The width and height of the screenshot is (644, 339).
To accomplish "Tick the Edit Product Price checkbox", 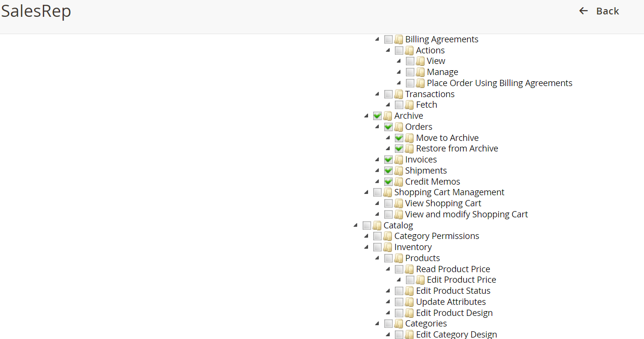I will tap(410, 280).
